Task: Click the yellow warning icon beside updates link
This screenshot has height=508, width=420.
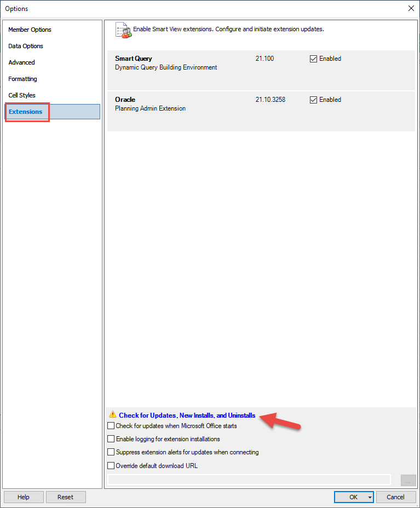Action: (112, 415)
